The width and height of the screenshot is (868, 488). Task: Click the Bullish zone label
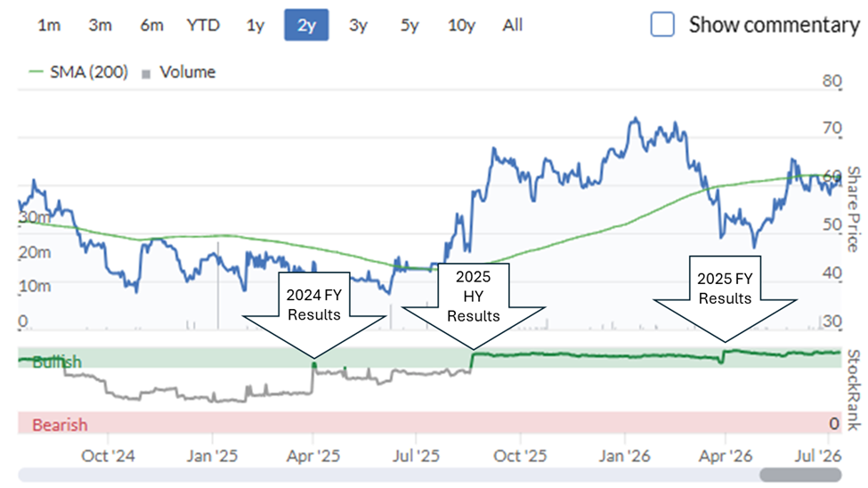coord(56,362)
